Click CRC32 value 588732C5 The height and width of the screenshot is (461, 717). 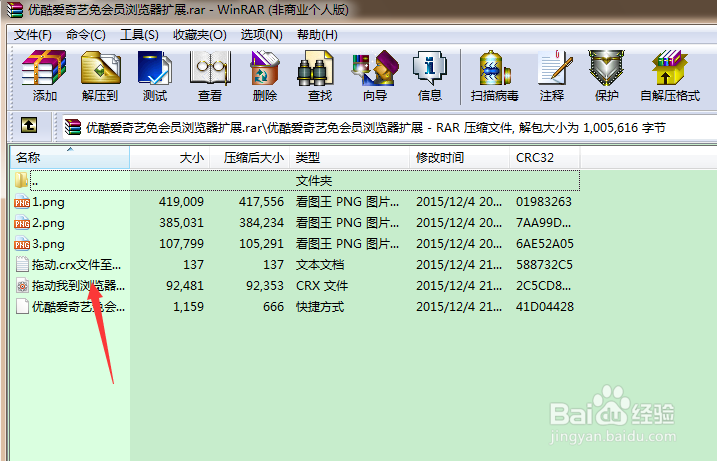point(544,265)
